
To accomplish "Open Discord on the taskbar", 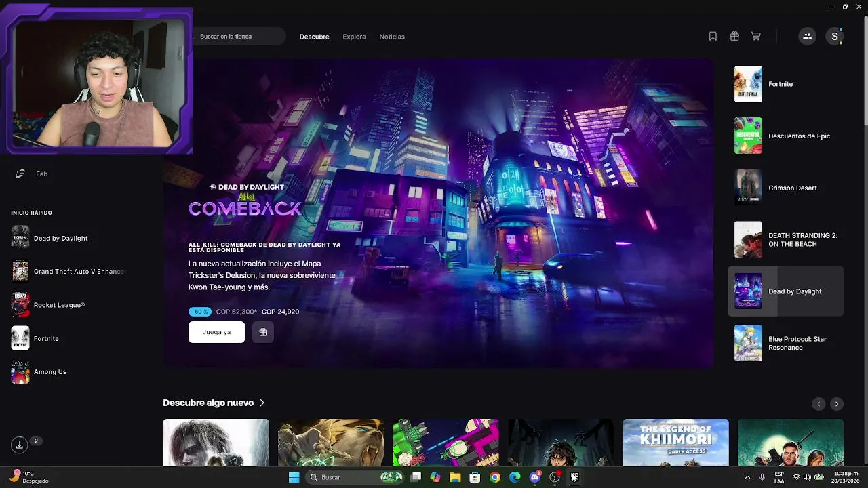I will [534, 477].
